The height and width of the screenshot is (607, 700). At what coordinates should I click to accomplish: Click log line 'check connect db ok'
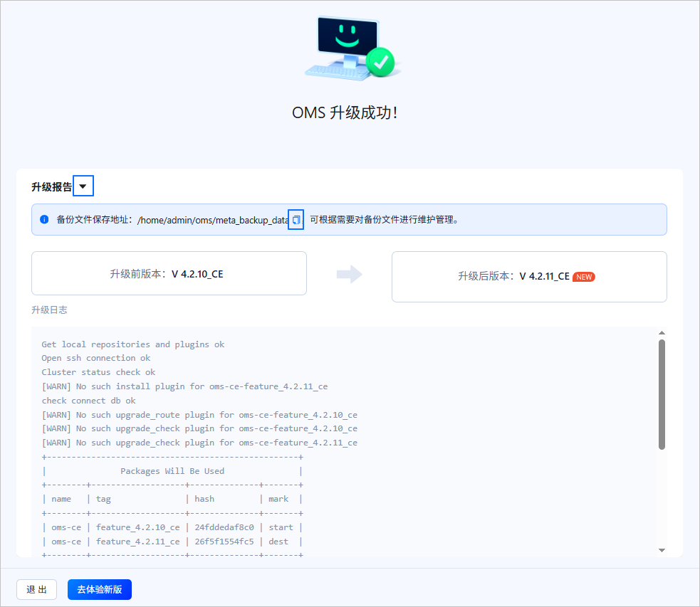click(x=89, y=401)
